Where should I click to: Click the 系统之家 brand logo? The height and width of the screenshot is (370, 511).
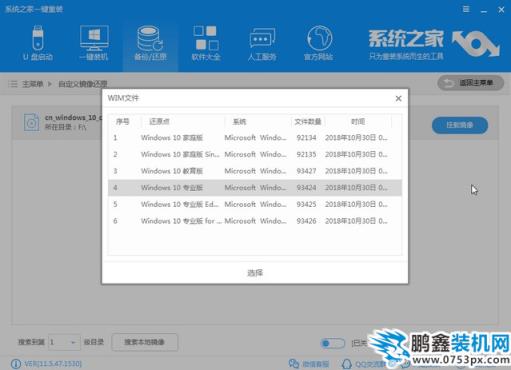click(433, 45)
